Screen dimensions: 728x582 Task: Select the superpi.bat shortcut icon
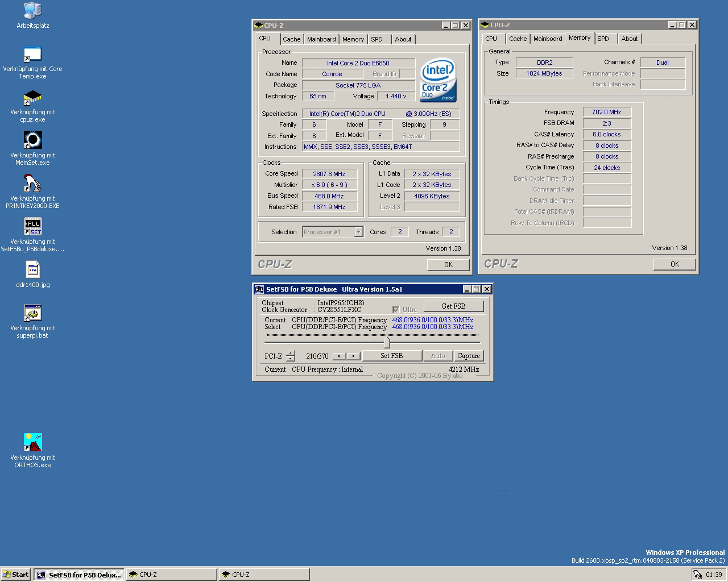pos(32,313)
